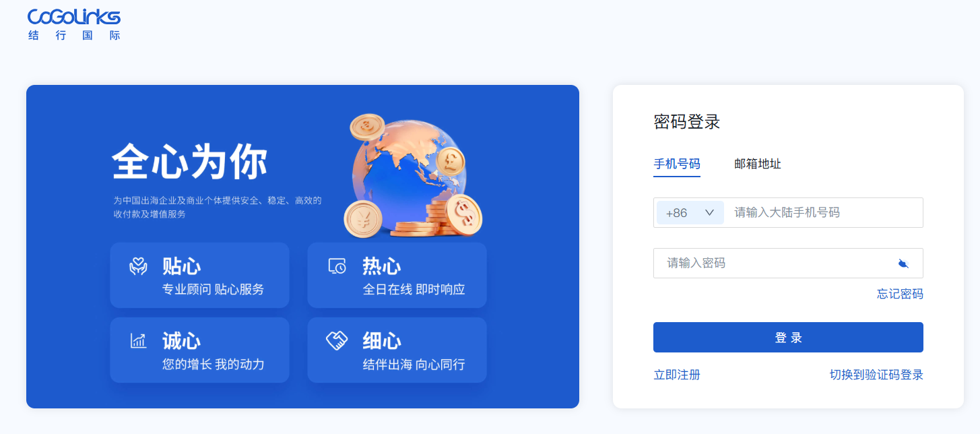Open the 忘记密码 link
This screenshot has height=434, width=980.
coord(900,294)
